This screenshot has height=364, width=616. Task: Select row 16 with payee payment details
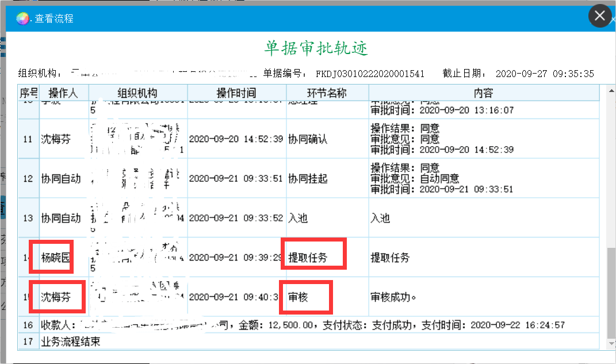(x=302, y=325)
